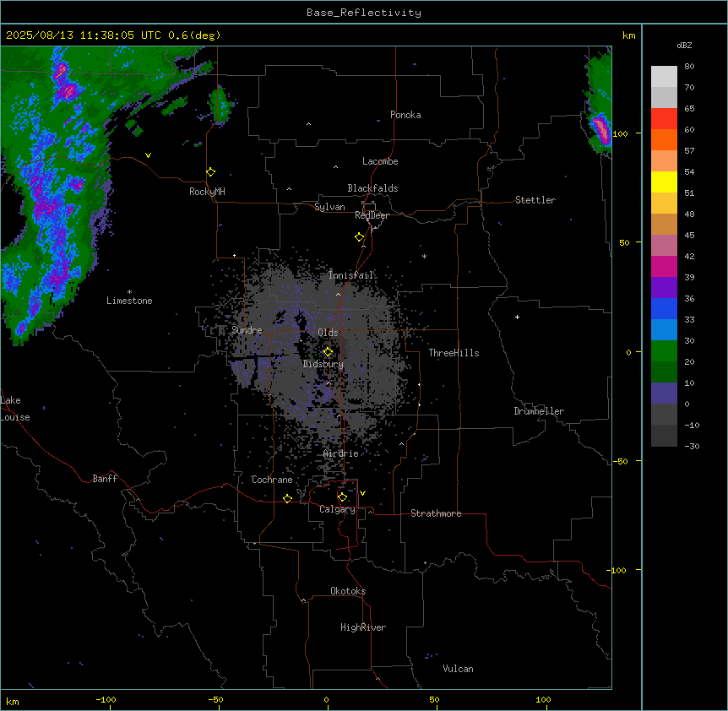The width and height of the screenshot is (728, 711).
Task: Click the Sylvan label on the map
Action: [x=329, y=207]
